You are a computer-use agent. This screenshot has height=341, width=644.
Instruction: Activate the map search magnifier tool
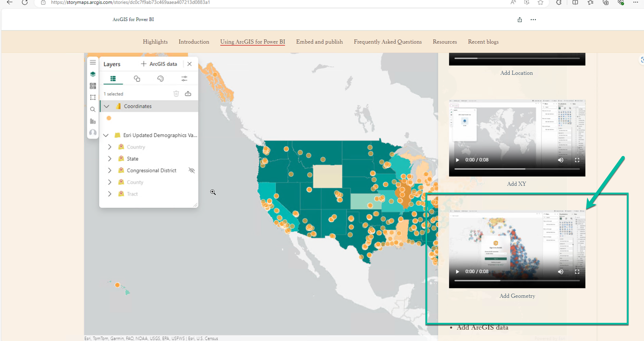tap(93, 109)
